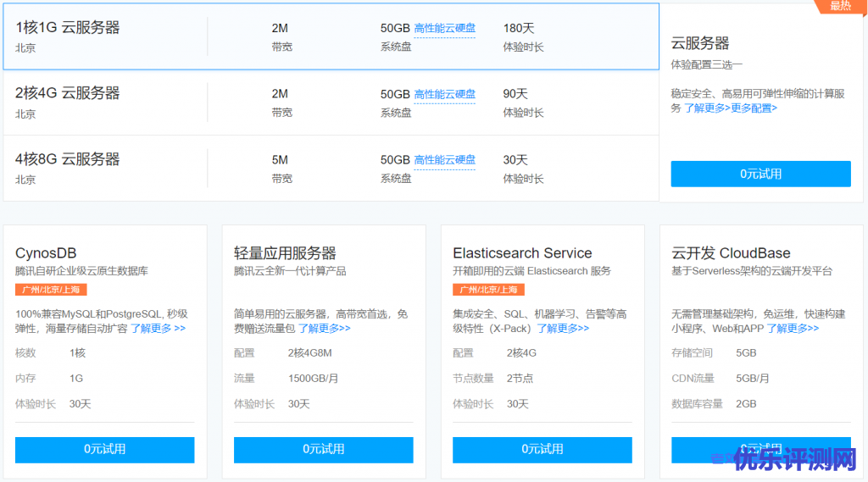Click the 最热 corner badge
This screenshot has width=868, height=482.
click(x=840, y=6)
